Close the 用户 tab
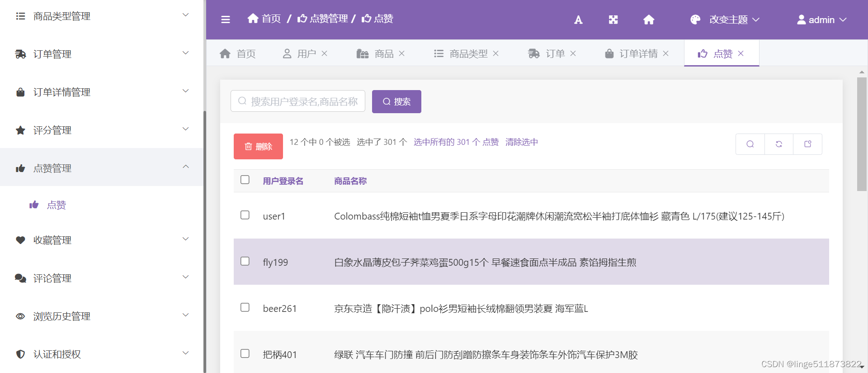Screen dimensions: 868x373 click(324, 53)
